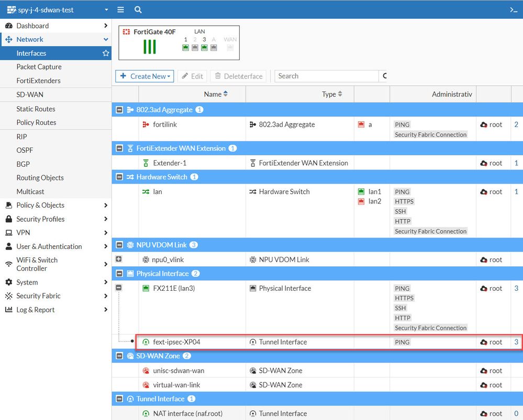Expand the npu0_vlink row

click(119, 259)
